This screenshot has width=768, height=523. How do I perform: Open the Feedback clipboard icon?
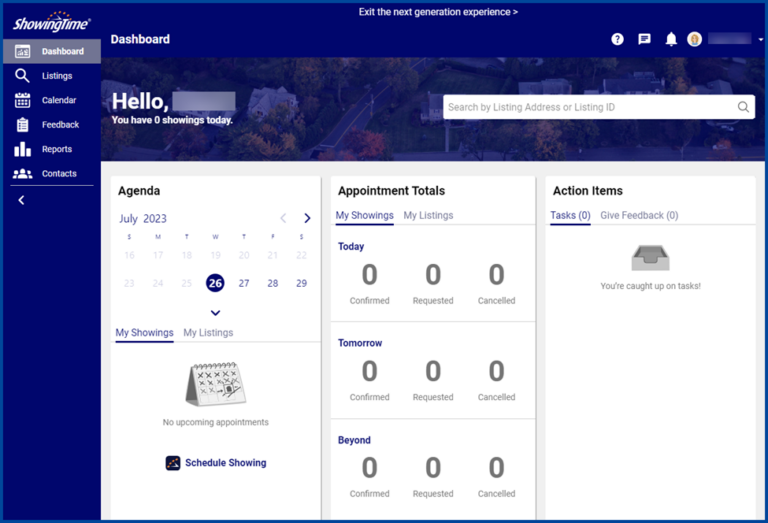(x=22, y=125)
